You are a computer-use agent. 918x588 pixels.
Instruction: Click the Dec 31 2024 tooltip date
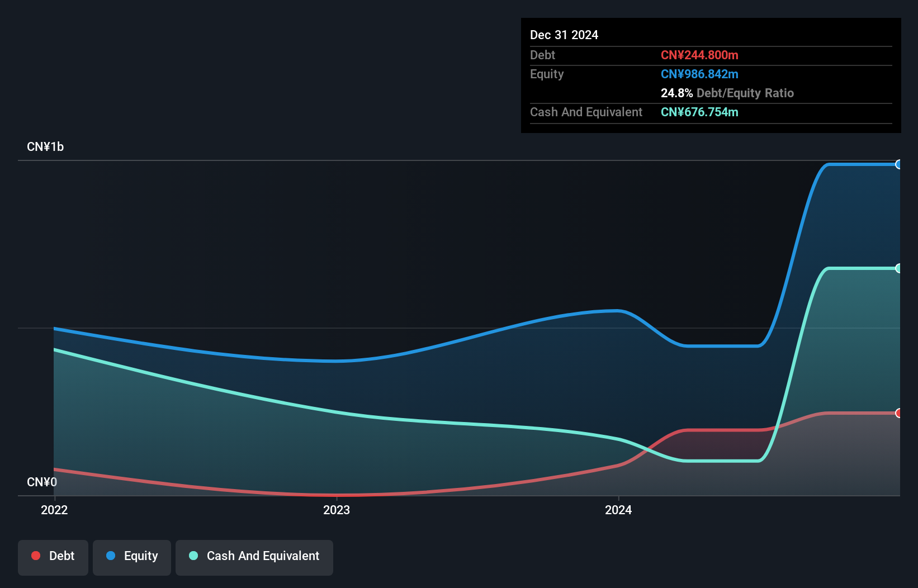point(564,35)
